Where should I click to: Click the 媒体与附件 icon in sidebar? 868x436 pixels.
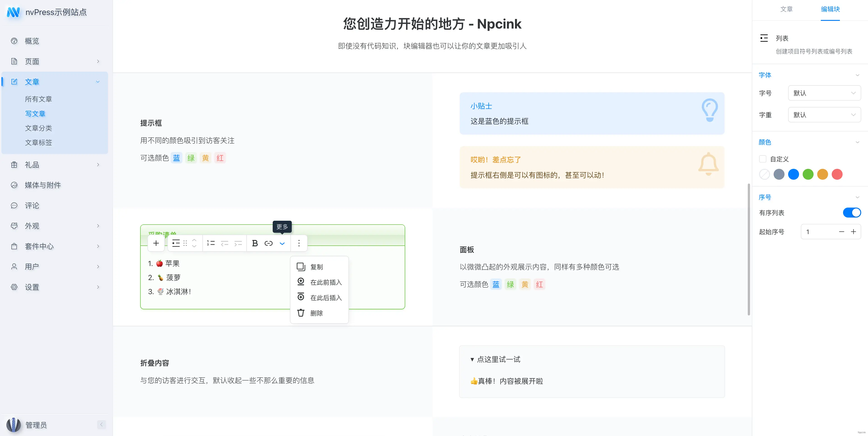14,185
